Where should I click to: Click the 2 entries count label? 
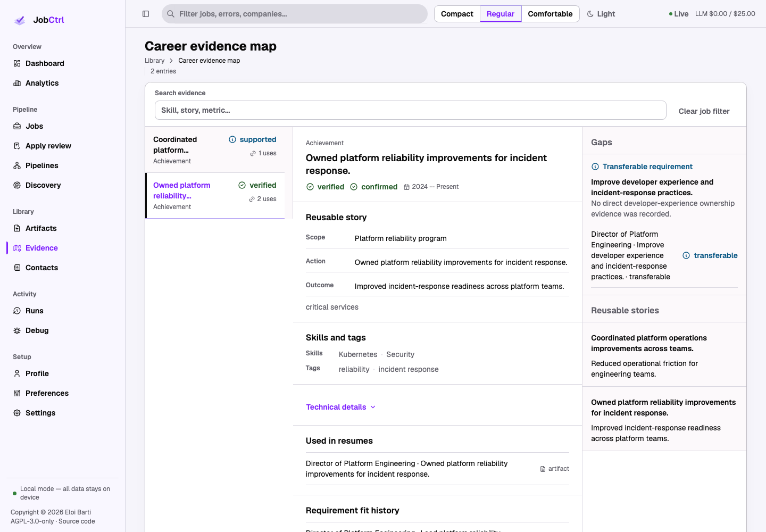163,71
